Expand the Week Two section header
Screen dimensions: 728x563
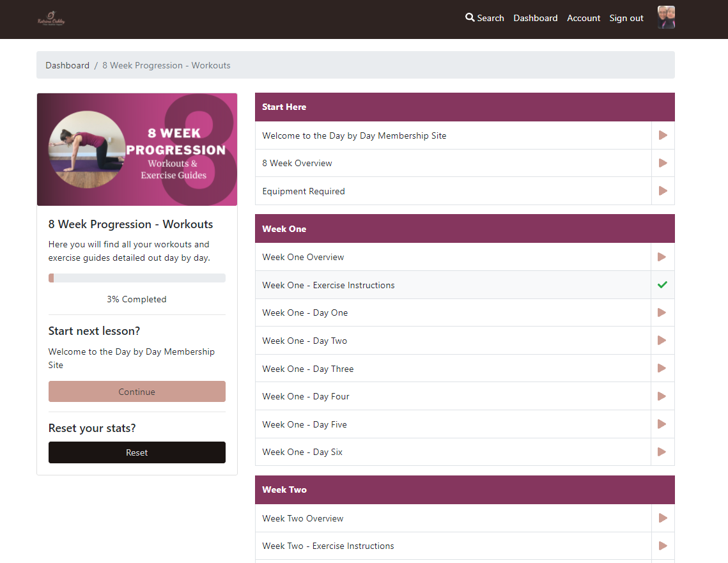click(x=465, y=490)
